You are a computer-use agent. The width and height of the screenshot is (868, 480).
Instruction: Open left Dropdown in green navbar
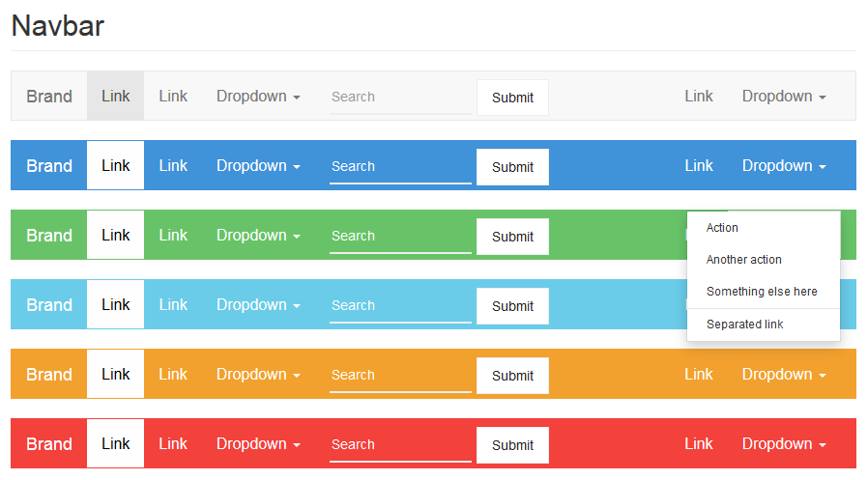pos(258,235)
